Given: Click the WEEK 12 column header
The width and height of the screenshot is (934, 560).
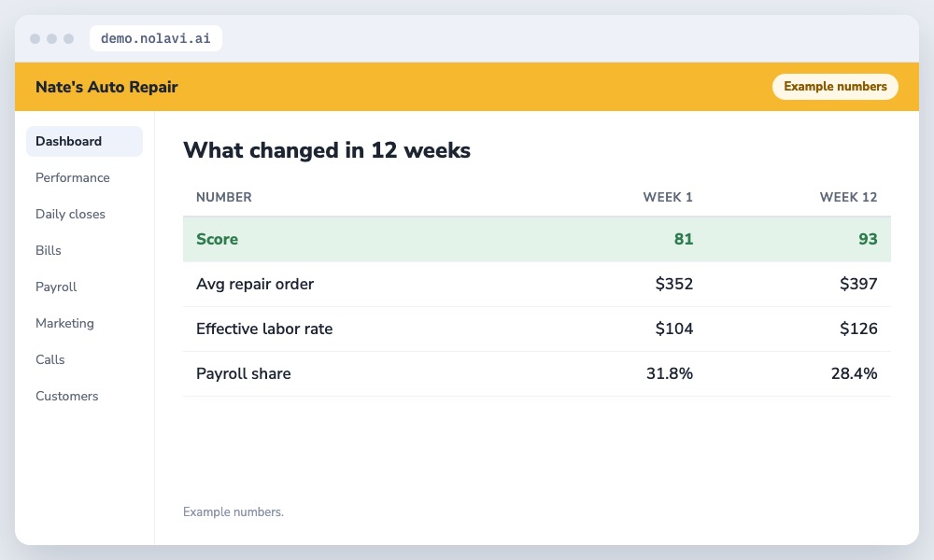Looking at the screenshot, I should pos(848,197).
